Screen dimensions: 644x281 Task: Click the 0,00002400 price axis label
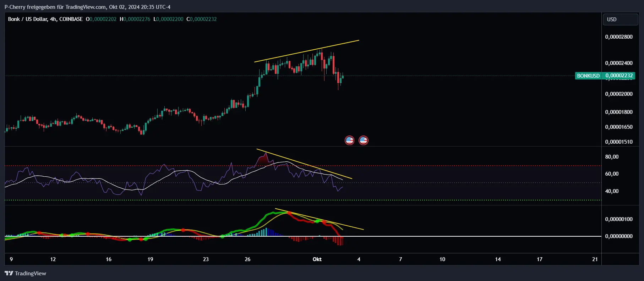point(619,63)
